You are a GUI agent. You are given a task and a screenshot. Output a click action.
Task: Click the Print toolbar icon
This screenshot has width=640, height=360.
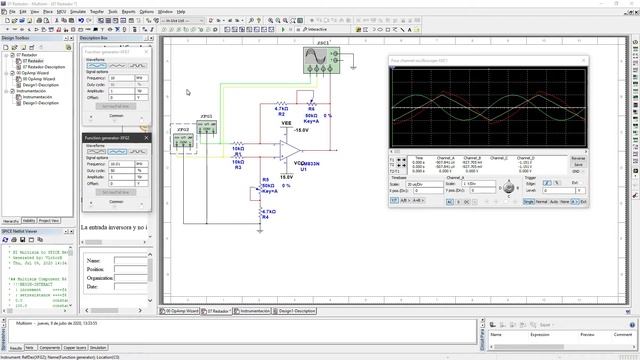click(x=39, y=20)
